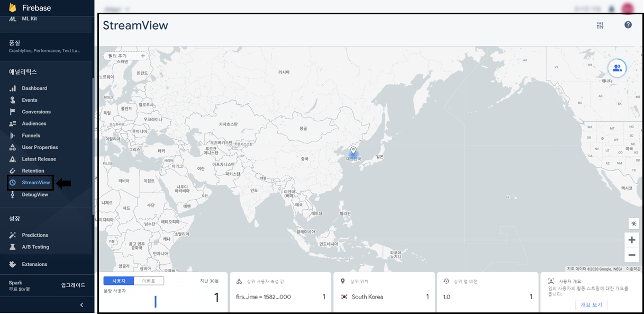Click the 사용자 개요 person icon
The height and width of the screenshot is (314, 644).
551,281
